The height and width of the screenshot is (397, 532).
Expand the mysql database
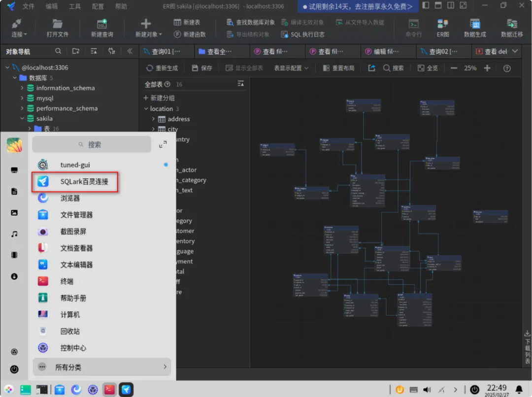pos(22,98)
